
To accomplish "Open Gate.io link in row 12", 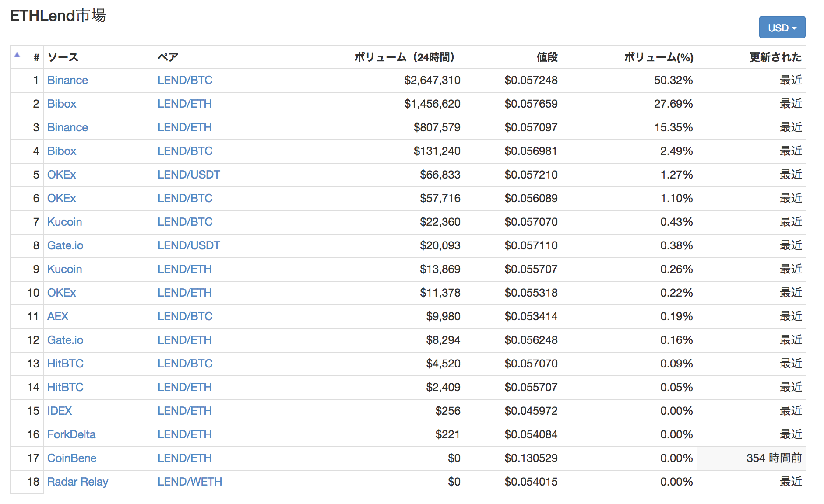I will pos(65,340).
